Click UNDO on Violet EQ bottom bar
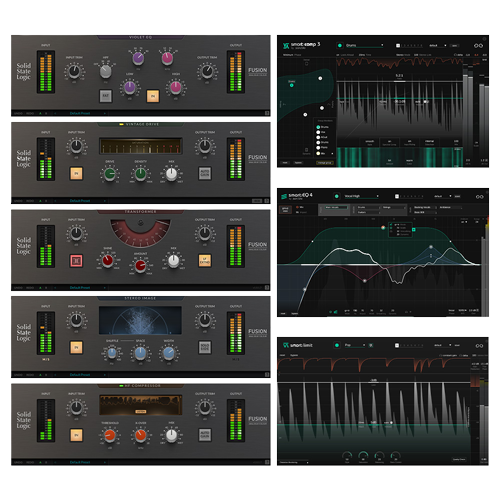 pos(18,113)
